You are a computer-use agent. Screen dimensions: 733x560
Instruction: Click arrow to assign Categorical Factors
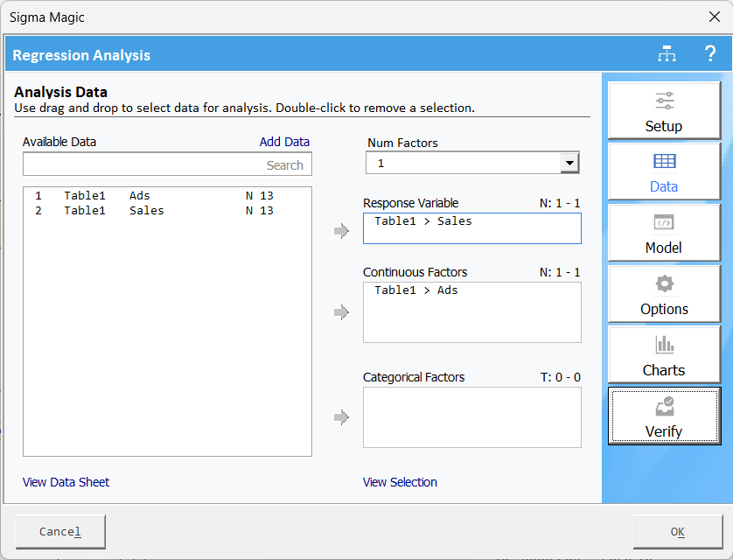[x=342, y=417]
